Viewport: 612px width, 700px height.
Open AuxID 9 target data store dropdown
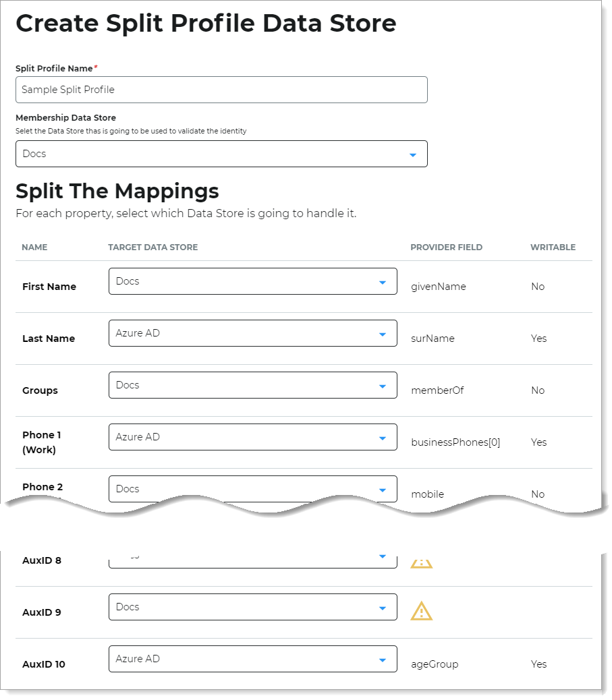click(x=252, y=607)
